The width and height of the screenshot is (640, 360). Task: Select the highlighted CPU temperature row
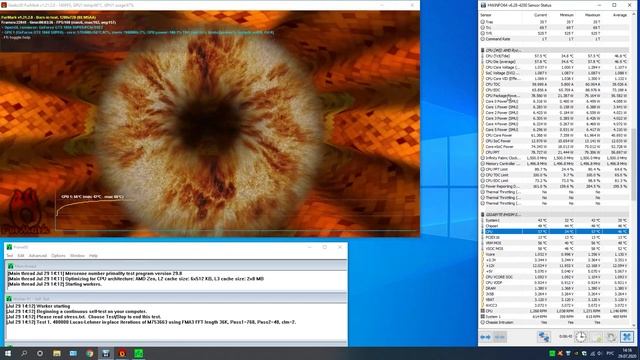555,231
